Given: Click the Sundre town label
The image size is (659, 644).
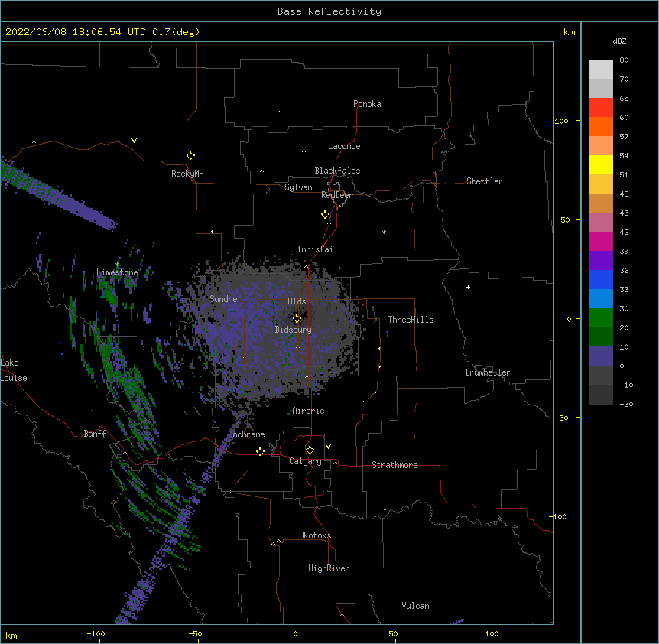Looking at the screenshot, I should (x=223, y=299).
